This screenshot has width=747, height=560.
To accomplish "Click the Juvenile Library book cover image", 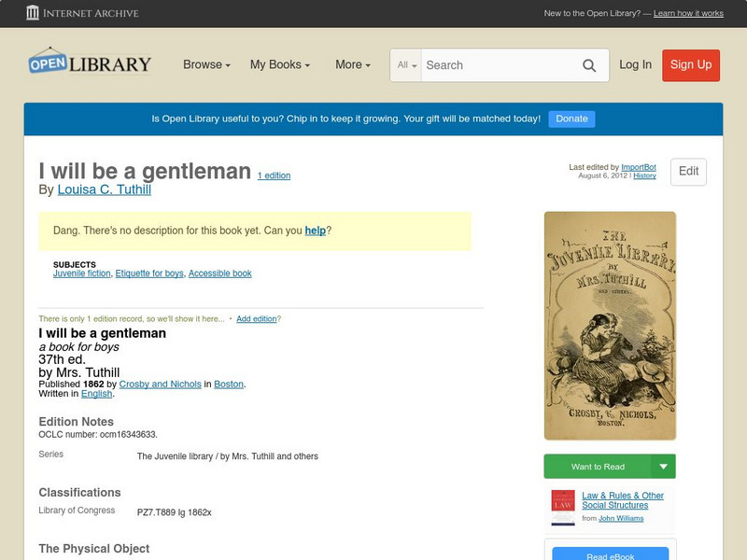I will tap(609, 326).
